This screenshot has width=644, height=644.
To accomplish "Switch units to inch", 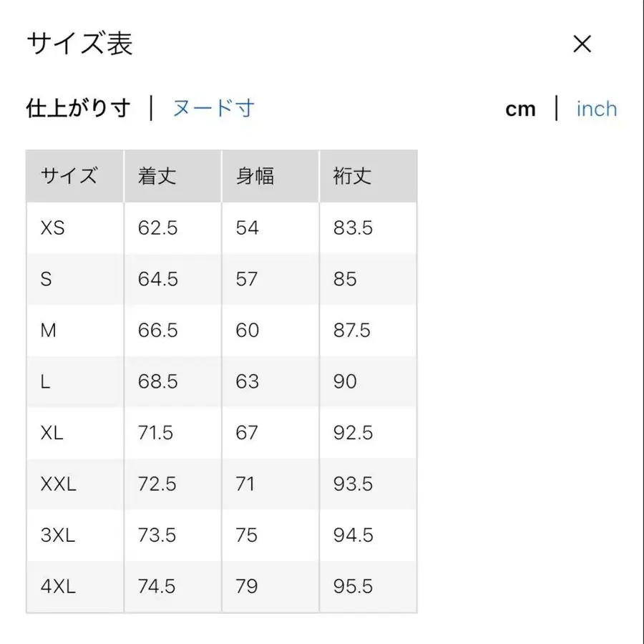I will click(x=596, y=108).
